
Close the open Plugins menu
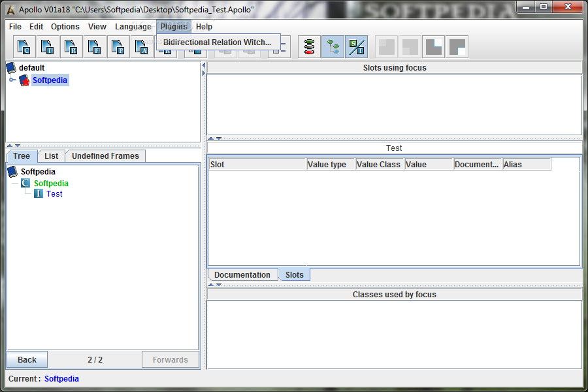pos(174,27)
